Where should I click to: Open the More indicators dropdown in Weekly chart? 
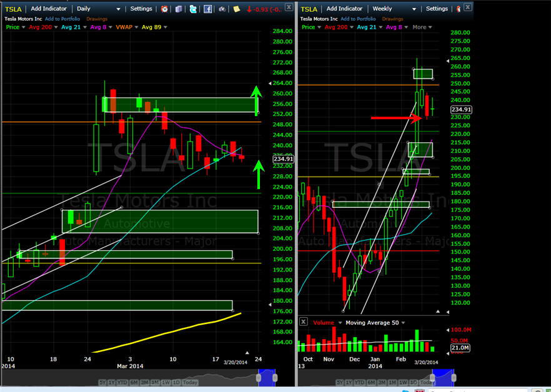pyautogui.click(x=422, y=27)
